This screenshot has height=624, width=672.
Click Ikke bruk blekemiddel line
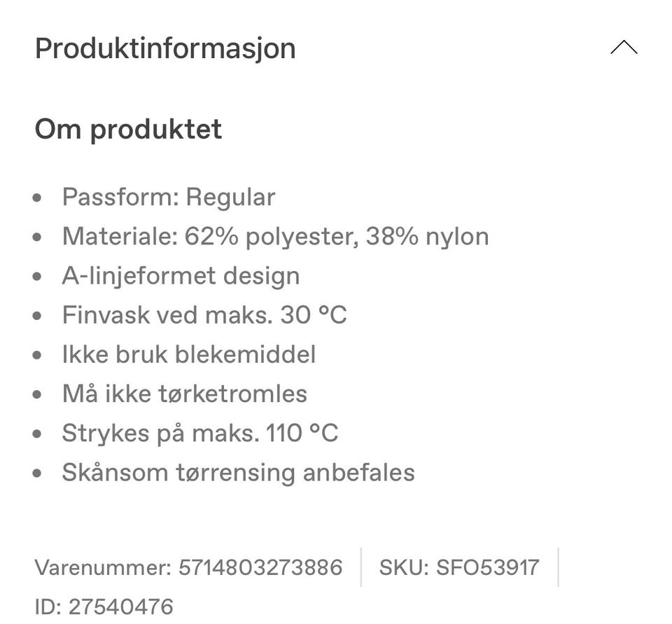tap(189, 354)
